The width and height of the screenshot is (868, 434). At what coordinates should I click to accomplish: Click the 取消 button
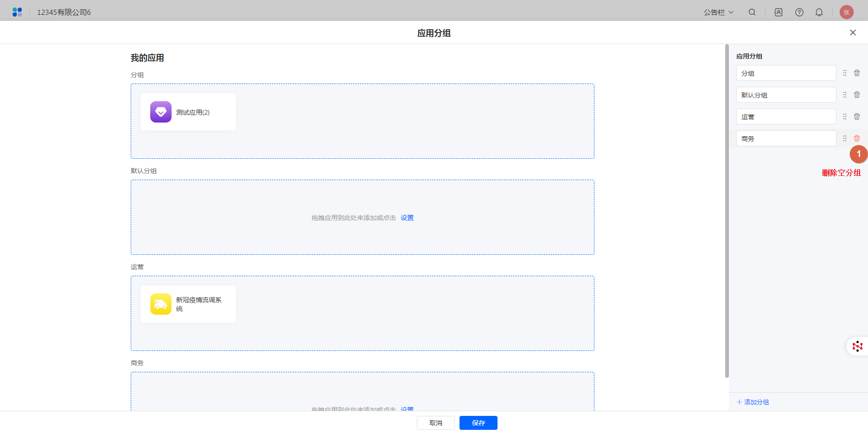tap(435, 423)
